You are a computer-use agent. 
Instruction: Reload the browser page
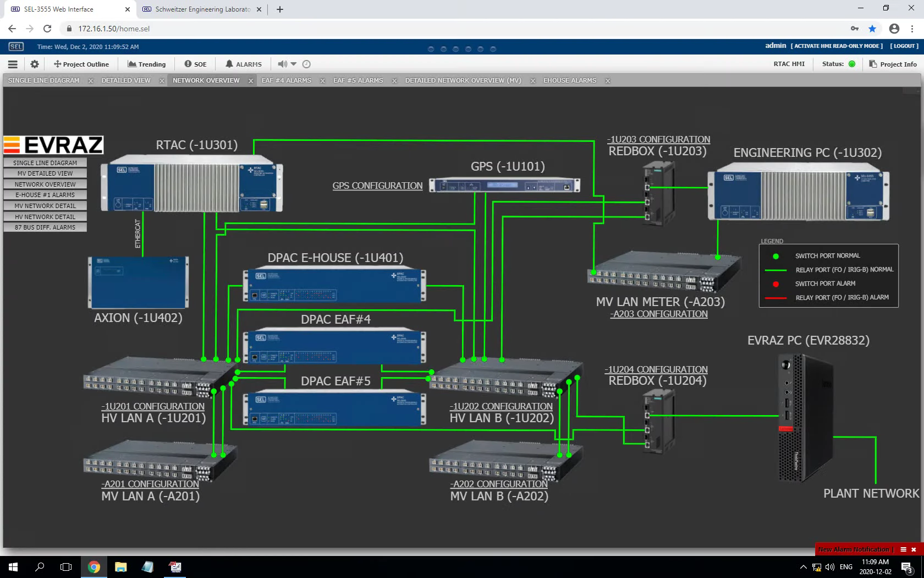click(47, 29)
